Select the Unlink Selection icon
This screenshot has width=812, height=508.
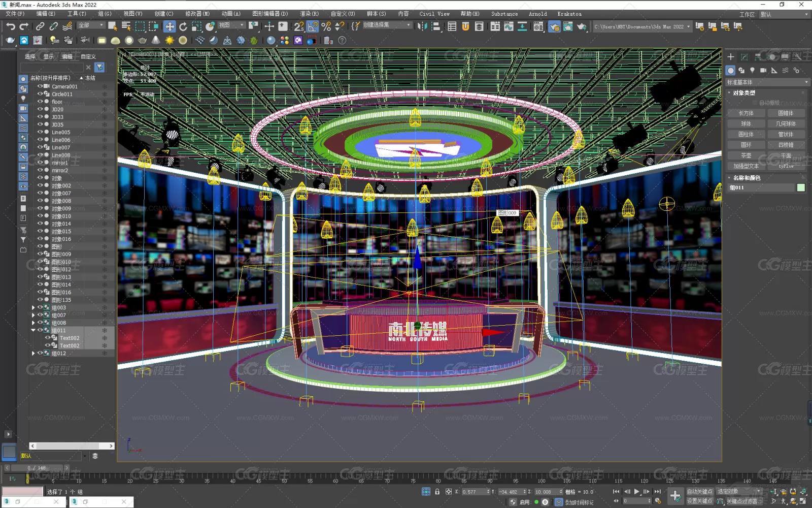point(53,26)
